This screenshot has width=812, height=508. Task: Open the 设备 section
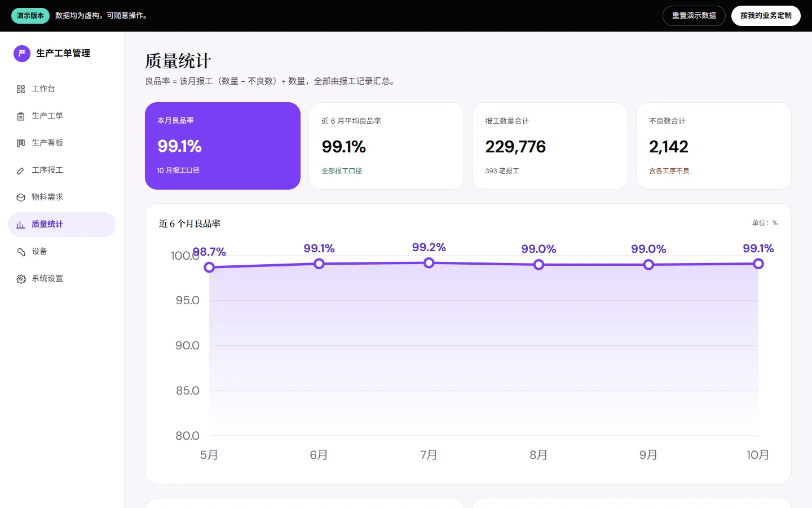pos(62,252)
